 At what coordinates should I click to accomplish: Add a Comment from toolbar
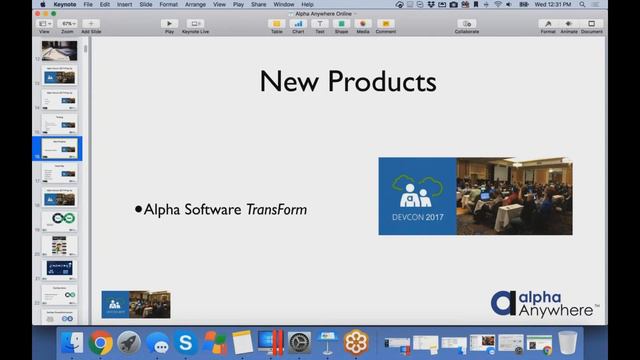[386, 24]
